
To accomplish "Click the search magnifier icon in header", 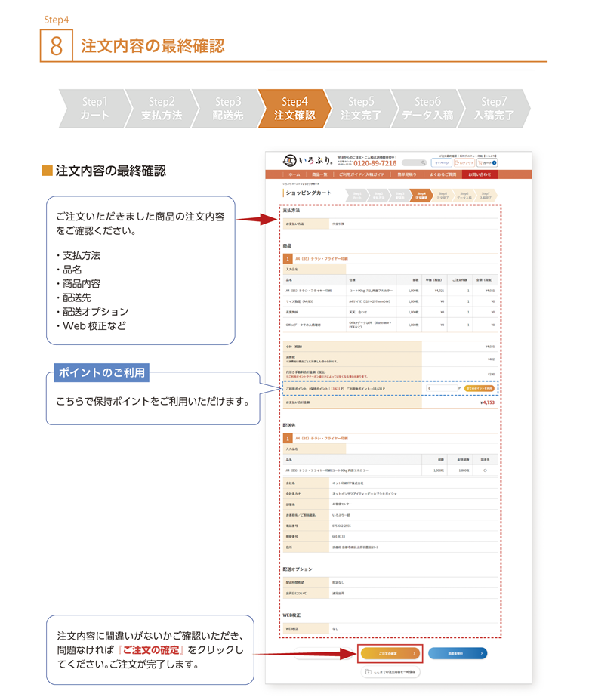I will tap(422, 162).
